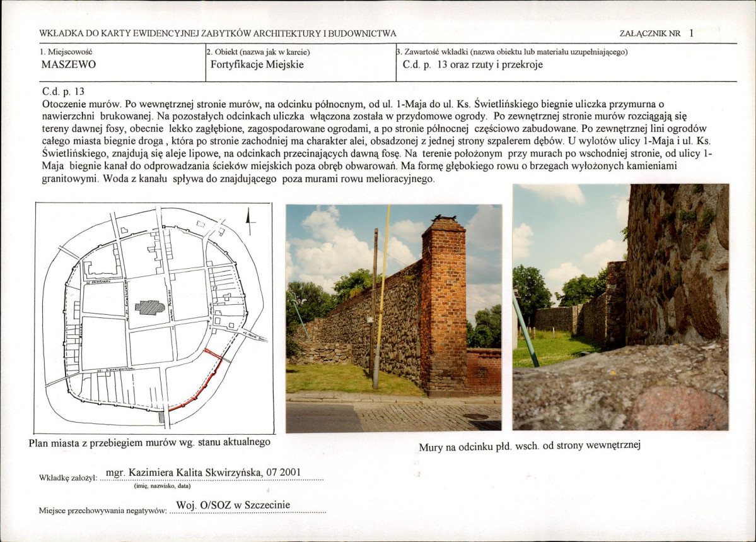Click the "2. Obiekt (nazwa jak w karcie)" label
The width and height of the screenshot is (756, 542).
click(258, 52)
